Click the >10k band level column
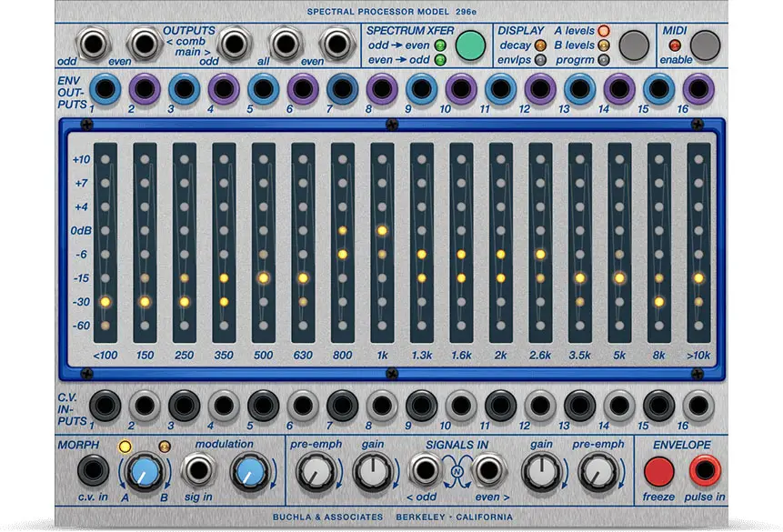This screenshot has height=532, width=783. click(698, 243)
